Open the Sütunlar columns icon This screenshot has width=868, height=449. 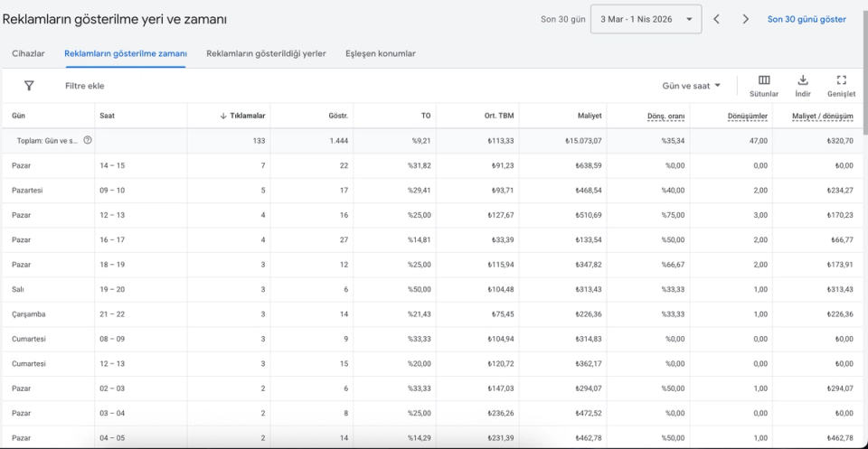(x=764, y=86)
